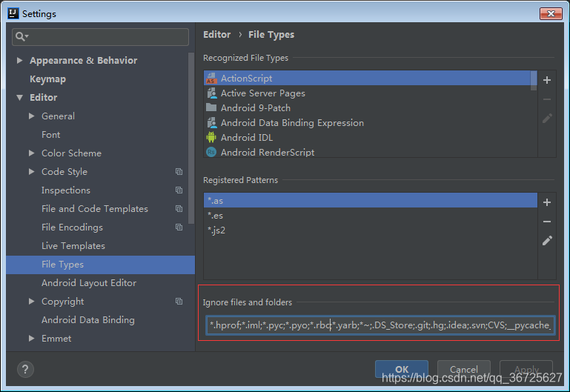Click the search magnifier icon

click(21, 36)
